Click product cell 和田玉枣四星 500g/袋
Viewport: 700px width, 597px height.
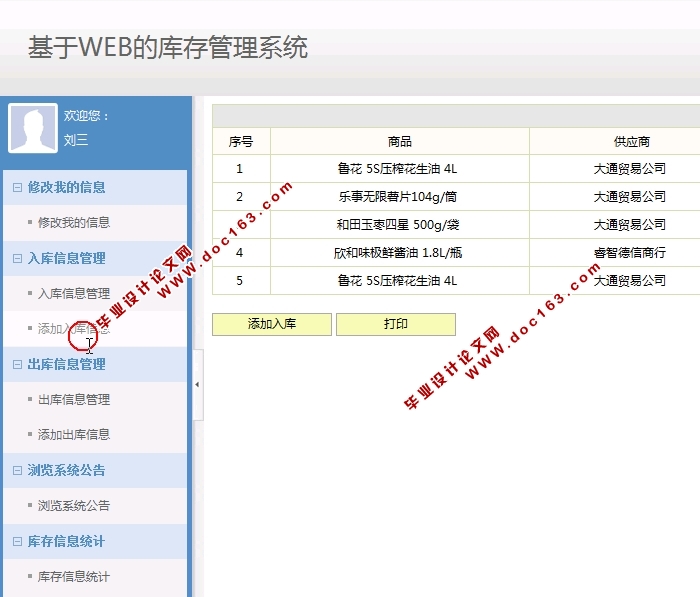pos(398,225)
